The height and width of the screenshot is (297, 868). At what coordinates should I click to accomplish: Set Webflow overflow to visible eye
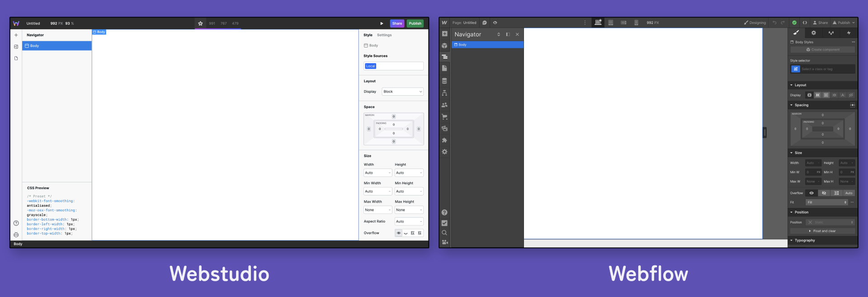[x=811, y=193]
